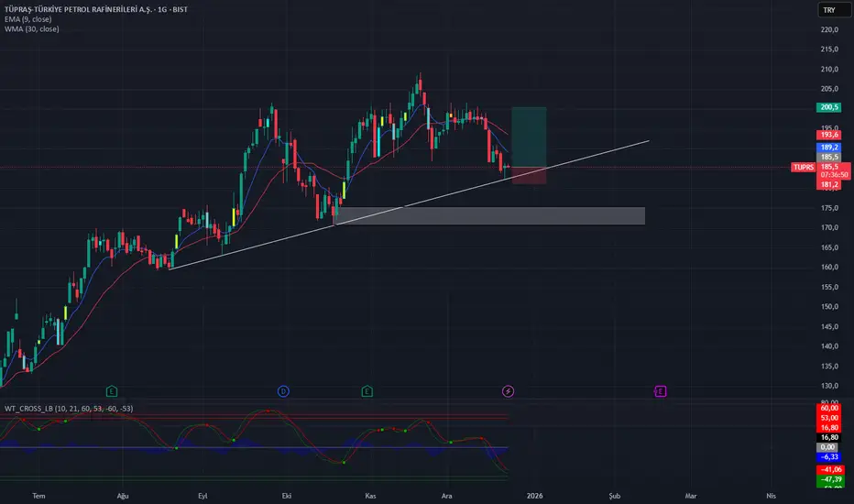Screen dimensions: 854x504
Task: Click the 2026 label on time axis
Action: click(x=534, y=496)
